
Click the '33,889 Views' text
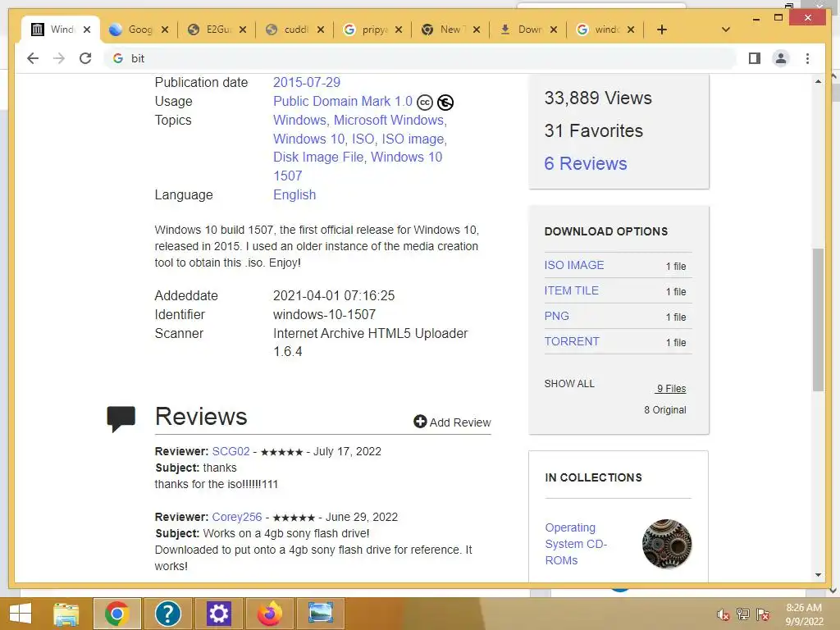point(598,98)
